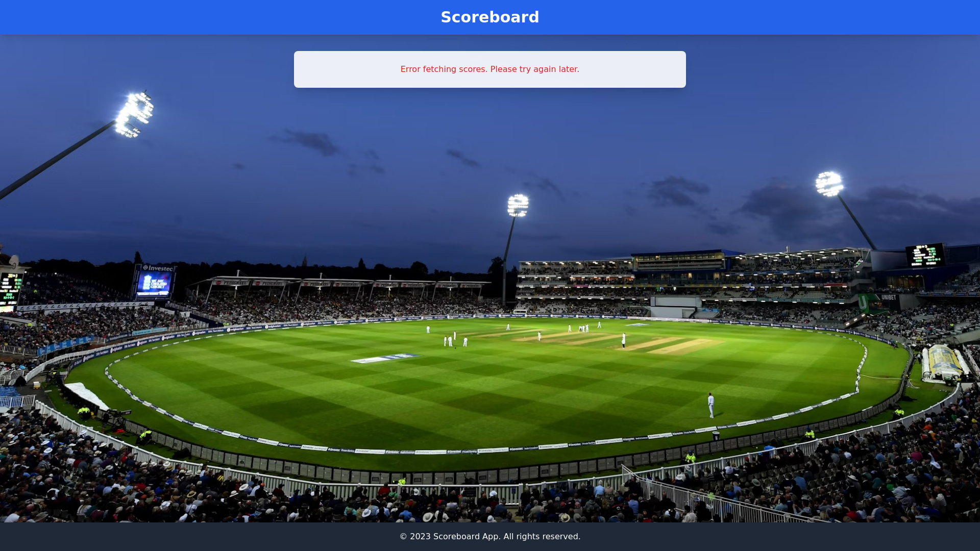Click the word 'later' in error message
The width and height of the screenshot is (980, 551).
(x=567, y=69)
